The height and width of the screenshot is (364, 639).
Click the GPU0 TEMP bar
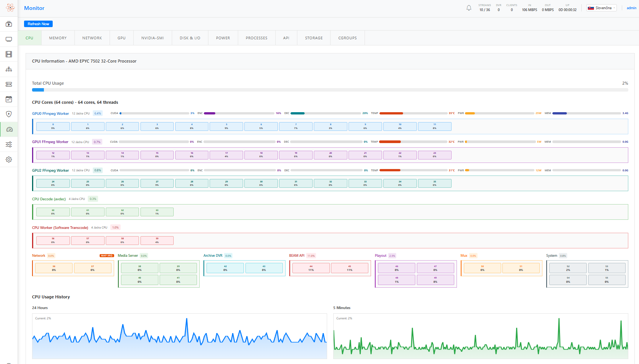point(413,113)
